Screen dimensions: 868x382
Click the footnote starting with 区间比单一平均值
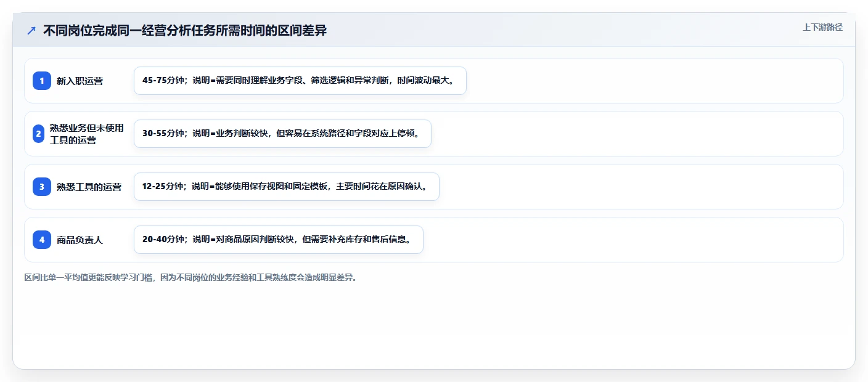pos(190,277)
